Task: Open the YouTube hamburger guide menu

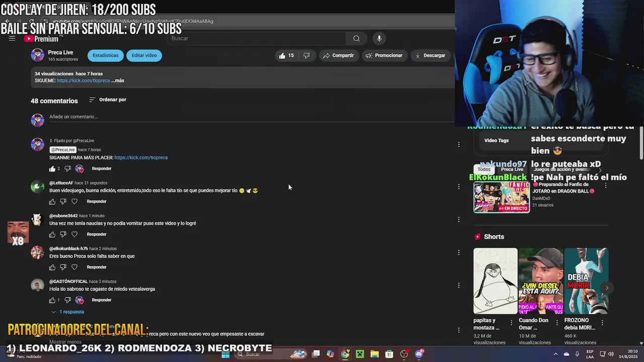Action: [x=12, y=39]
